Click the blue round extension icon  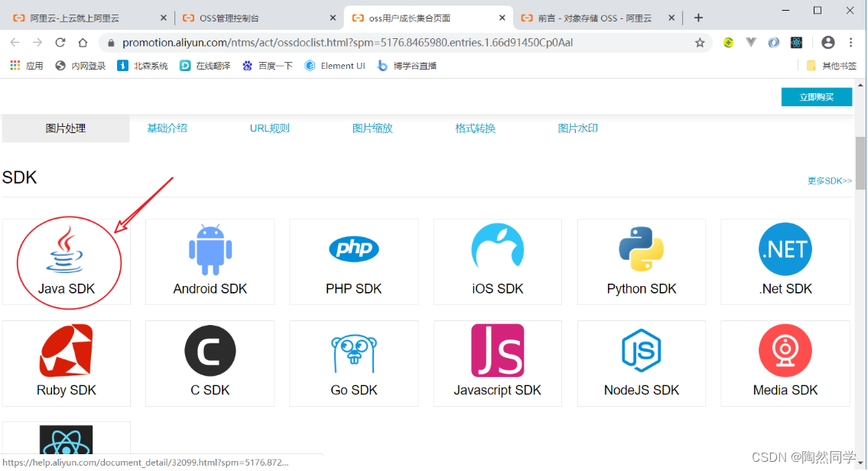point(774,43)
